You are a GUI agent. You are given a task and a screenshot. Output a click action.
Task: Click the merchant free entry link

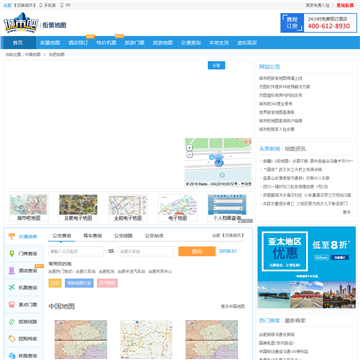point(318,5)
